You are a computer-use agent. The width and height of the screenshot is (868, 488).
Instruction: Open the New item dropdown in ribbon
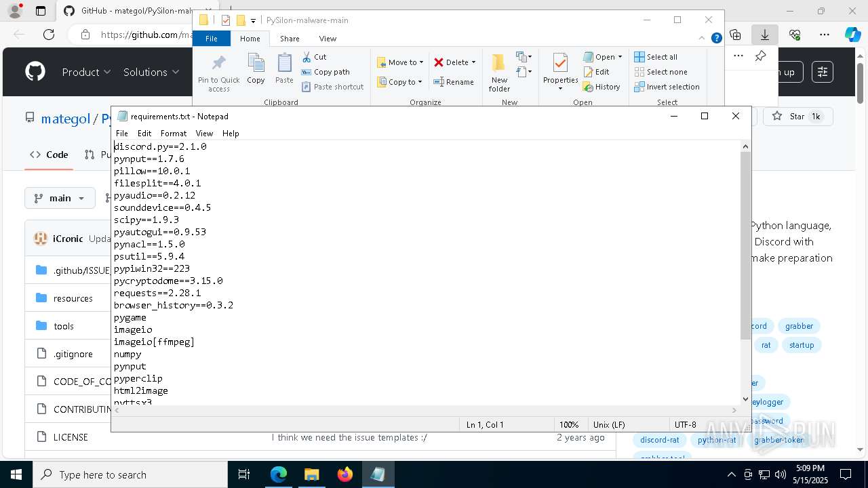(x=524, y=57)
